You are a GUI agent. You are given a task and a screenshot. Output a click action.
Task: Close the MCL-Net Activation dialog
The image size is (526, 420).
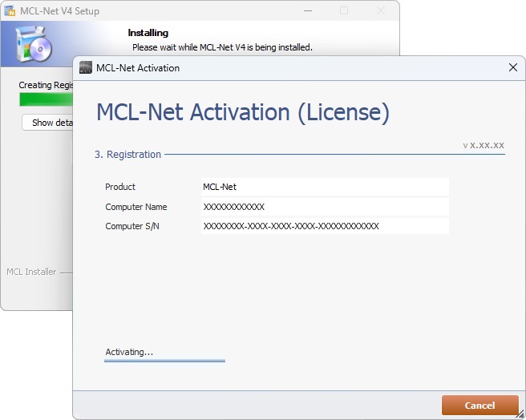point(513,67)
